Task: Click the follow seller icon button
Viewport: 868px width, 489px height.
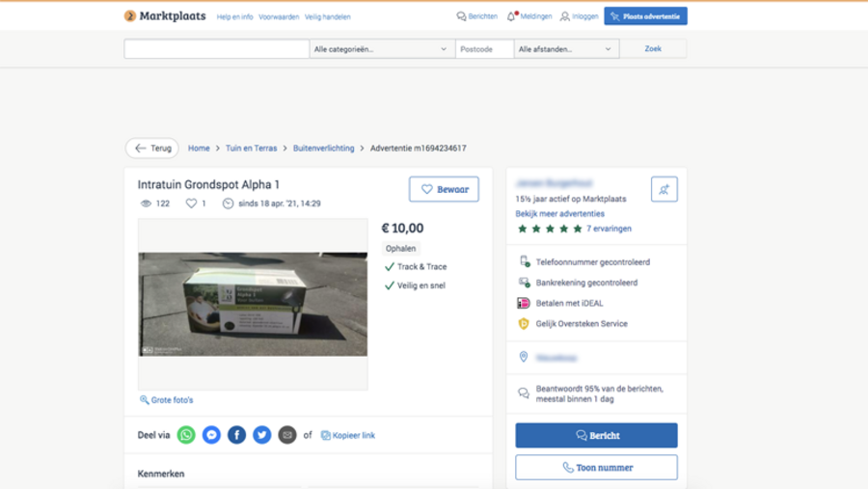Action: (x=665, y=189)
